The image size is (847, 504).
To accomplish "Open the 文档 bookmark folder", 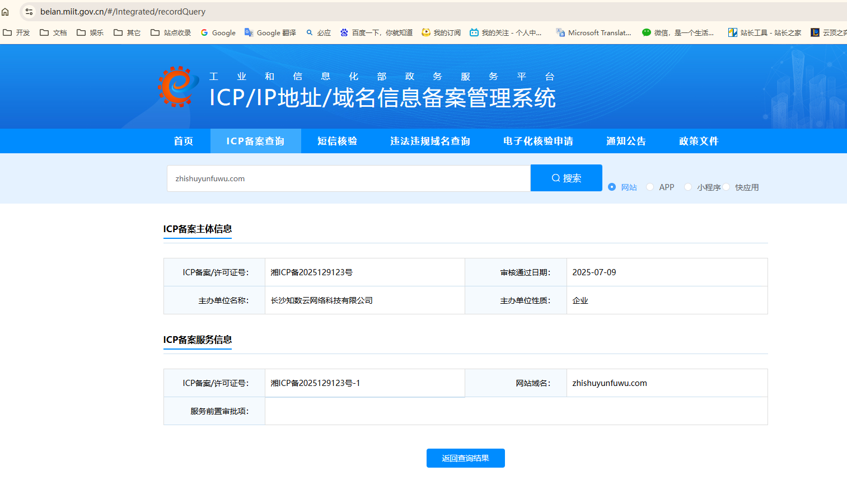I will (x=53, y=33).
